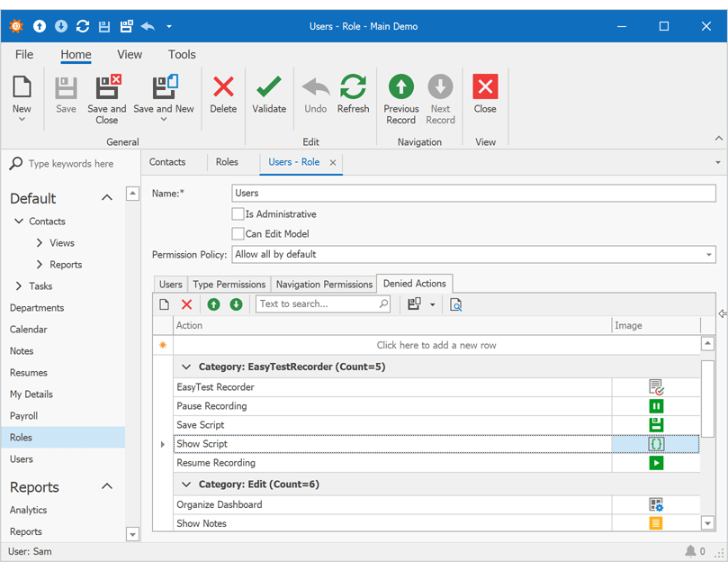Check the Can Edit Model option
The image size is (728, 571).
pyautogui.click(x=238, y=233)
